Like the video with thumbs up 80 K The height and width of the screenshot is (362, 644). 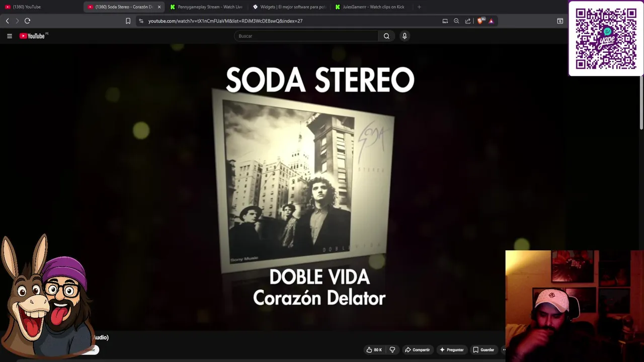374,350
